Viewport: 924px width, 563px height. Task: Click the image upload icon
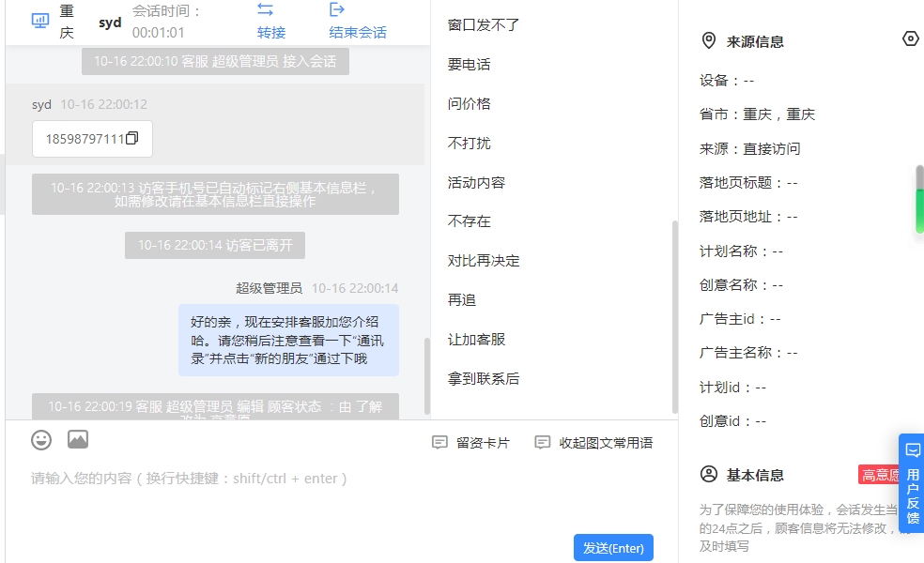[78, 439]
